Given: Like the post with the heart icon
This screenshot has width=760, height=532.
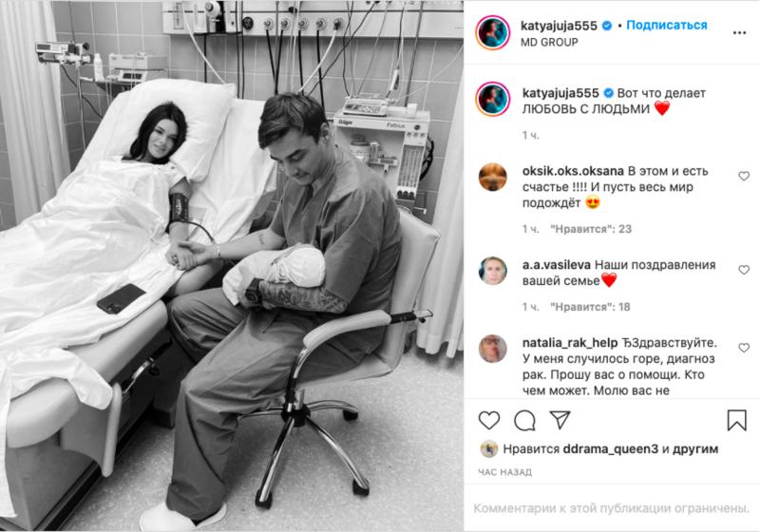Looking at the screenshot, I should point(489,420).
